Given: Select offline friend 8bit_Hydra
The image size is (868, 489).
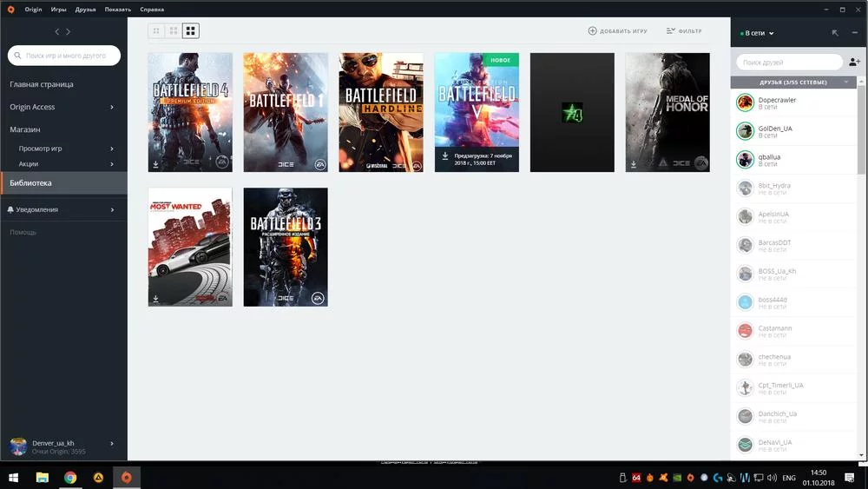Looking at the screenshot, I should (x=793, y=188).
